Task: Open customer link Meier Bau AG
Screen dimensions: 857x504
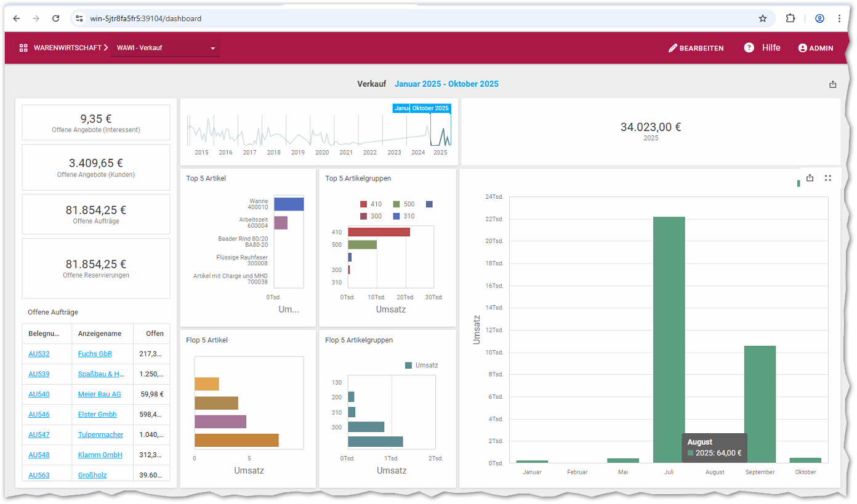Action: [x=99, y=394]
